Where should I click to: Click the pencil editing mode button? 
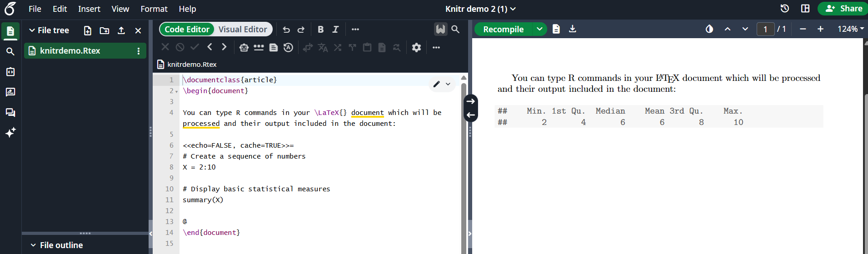437,84
